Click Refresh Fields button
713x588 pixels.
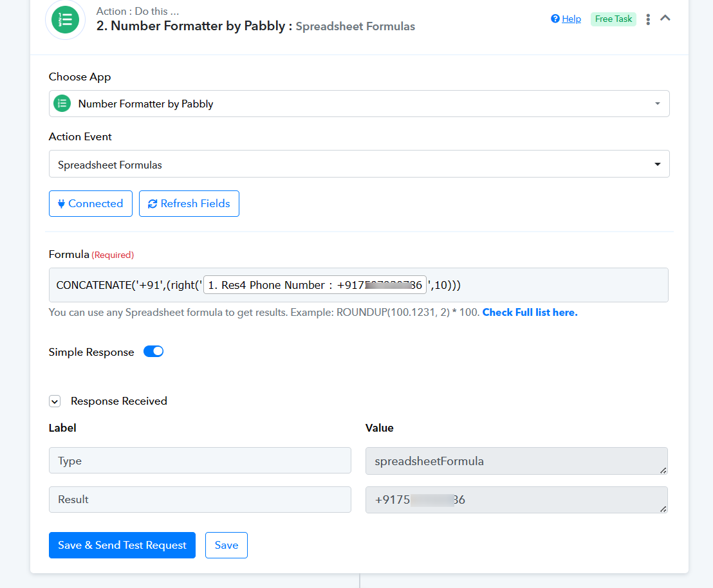(189, 203)
